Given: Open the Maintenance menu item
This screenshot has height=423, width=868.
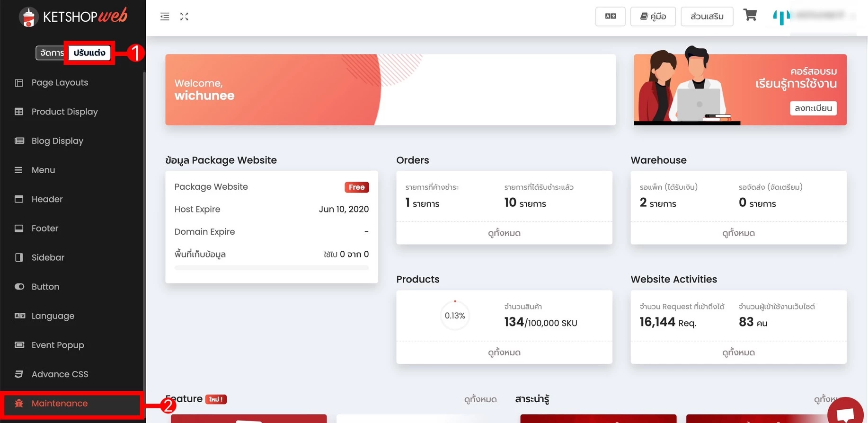Looking at the screenshot, I should coord(60,404).
